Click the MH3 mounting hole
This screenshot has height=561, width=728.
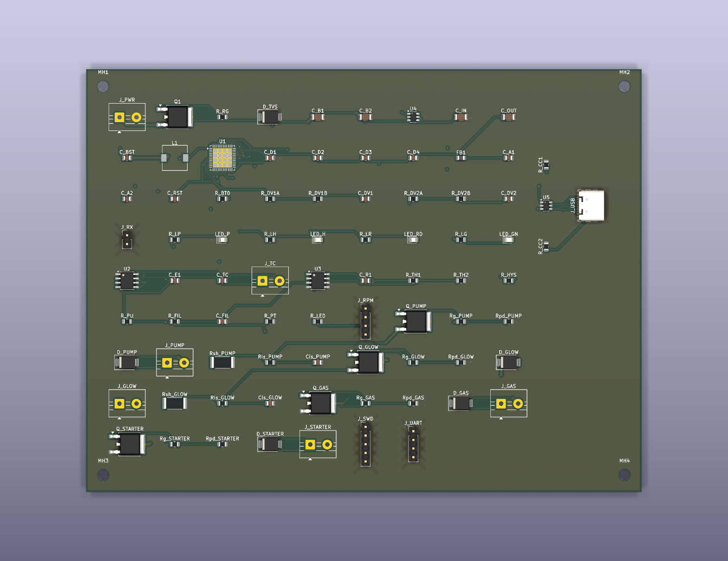point(103,475)
